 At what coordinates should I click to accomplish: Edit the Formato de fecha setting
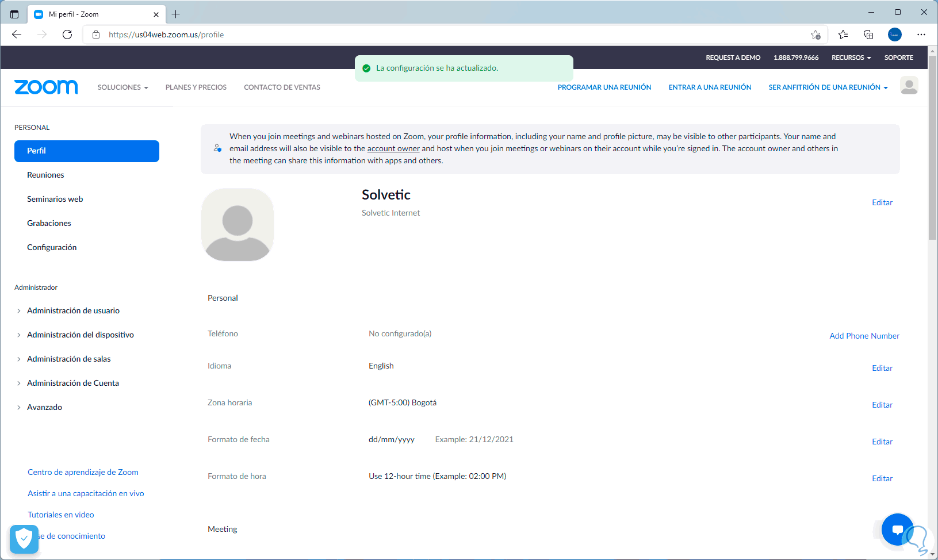(882, 442)
